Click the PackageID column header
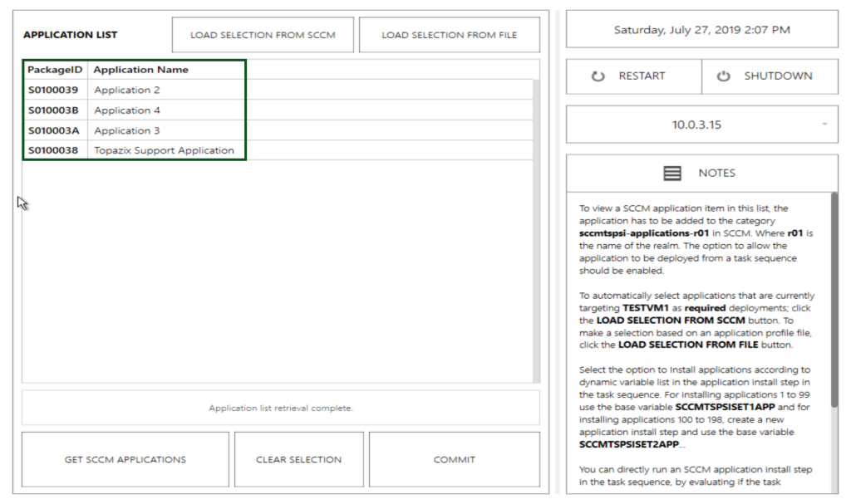The height and width of the screenshot is (504, 851). 55,70
